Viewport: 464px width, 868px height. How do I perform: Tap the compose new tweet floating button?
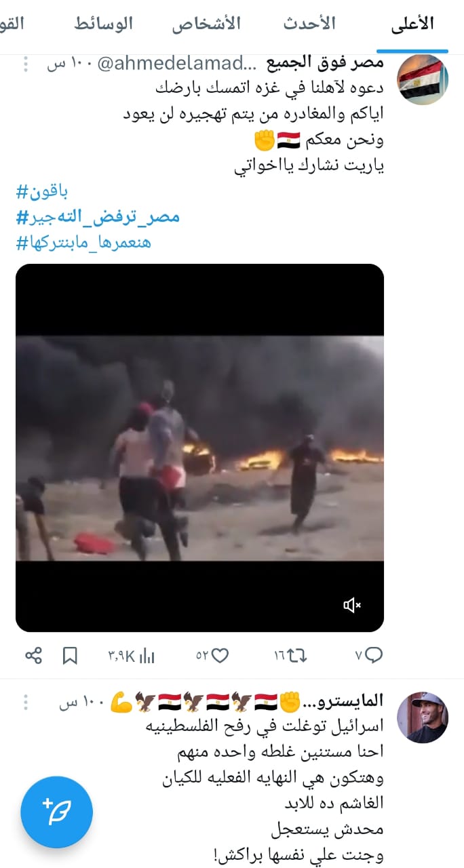pos(56,811)
